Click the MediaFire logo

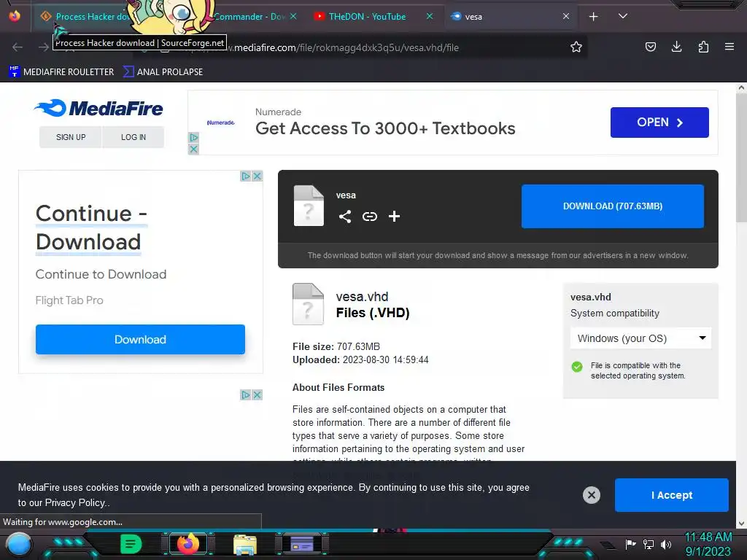(98, 108)
